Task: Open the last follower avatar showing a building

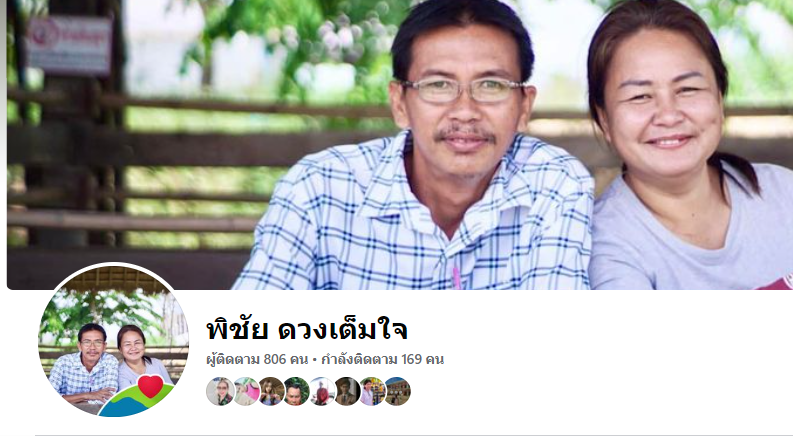Action: (398, 391)
